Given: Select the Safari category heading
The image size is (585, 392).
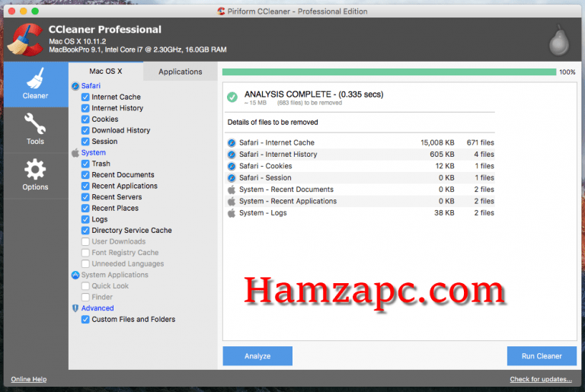Looking at the screenshot, I should 91,86.
